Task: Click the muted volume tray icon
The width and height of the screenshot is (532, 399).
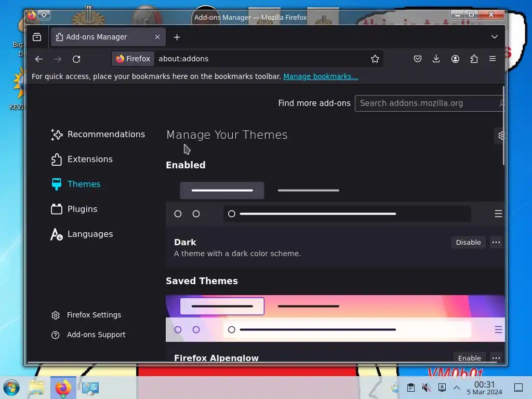Action: coord(426,388)
